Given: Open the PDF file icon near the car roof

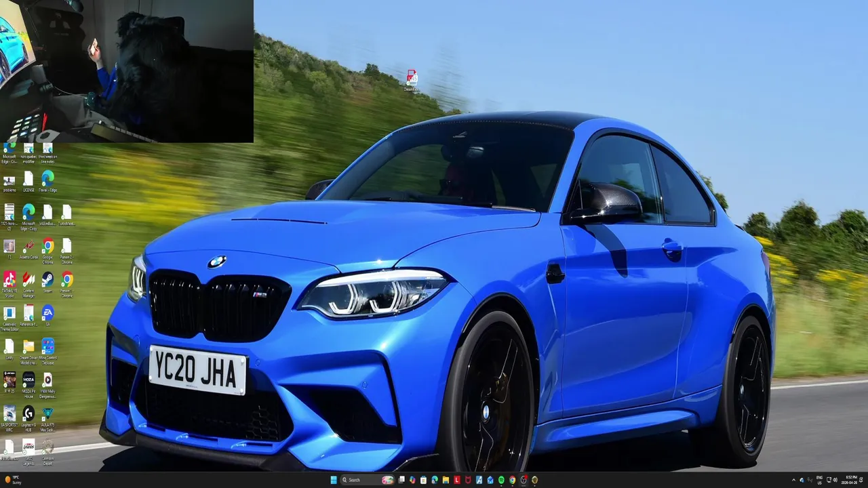Looking at the screenshot, I should coord(412,80).
